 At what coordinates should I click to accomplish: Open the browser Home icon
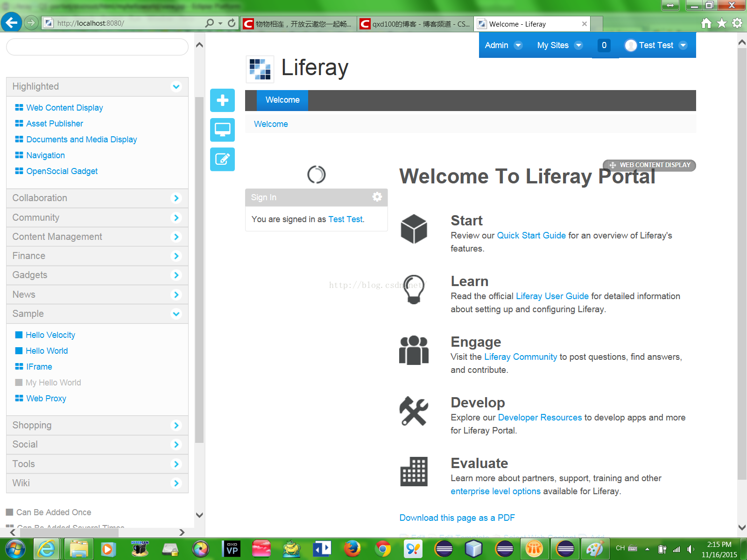click(x=706, y=23)
